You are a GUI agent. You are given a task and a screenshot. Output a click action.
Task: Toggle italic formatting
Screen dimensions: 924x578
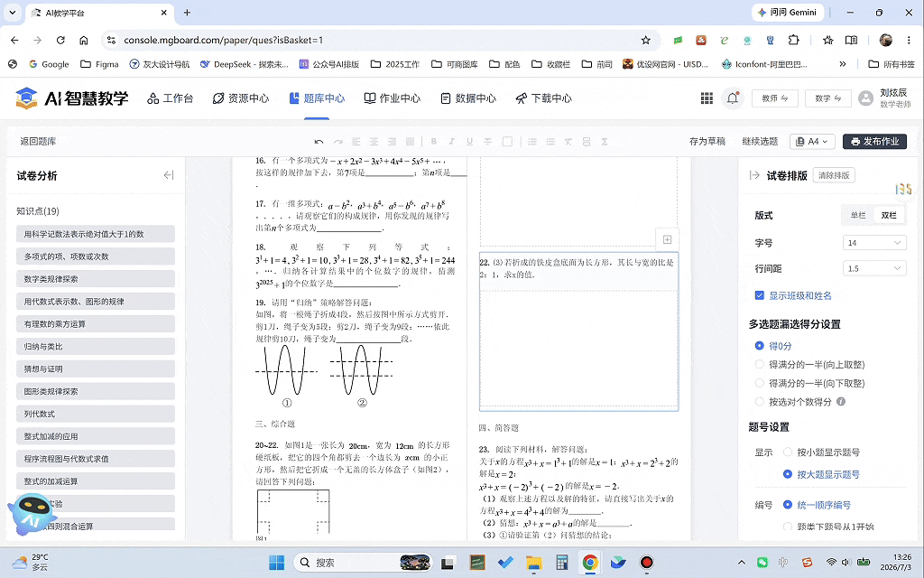click(x=451, y=142)
